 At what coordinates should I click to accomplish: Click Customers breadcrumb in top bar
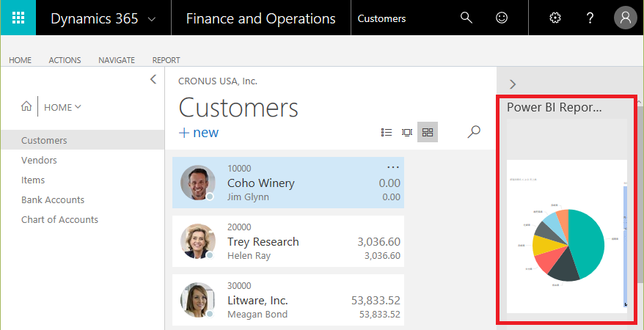(x=381, y=18)
